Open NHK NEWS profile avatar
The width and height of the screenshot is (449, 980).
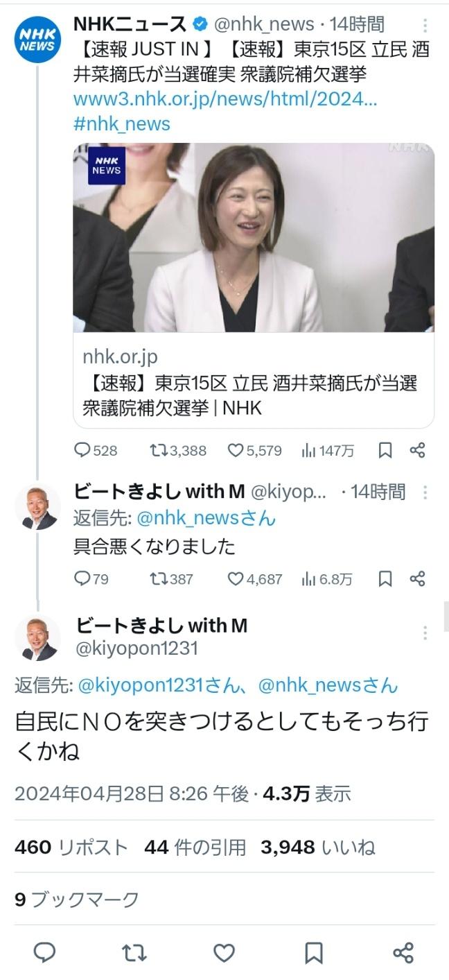(x=38, y=40)
